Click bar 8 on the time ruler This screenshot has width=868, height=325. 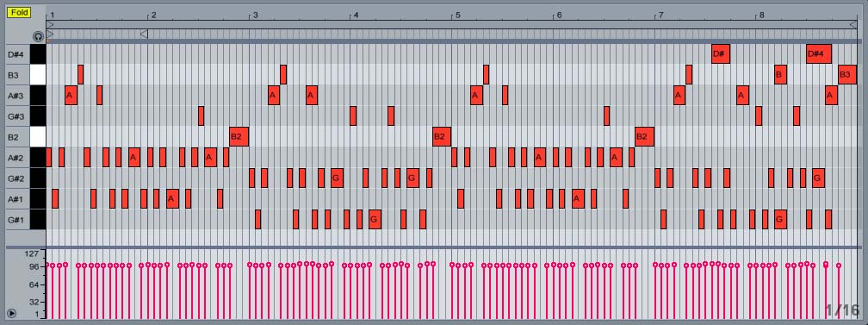(762, 15)
